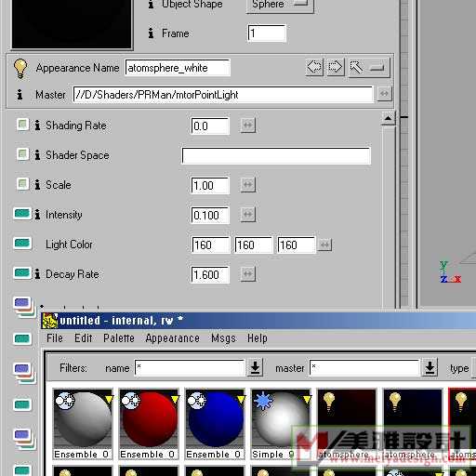Image resolution: width=476 pixels, height=476 pixels.
Task: Select the red Ensemble sphere thumbnail
Action: (x=149, y=424)
